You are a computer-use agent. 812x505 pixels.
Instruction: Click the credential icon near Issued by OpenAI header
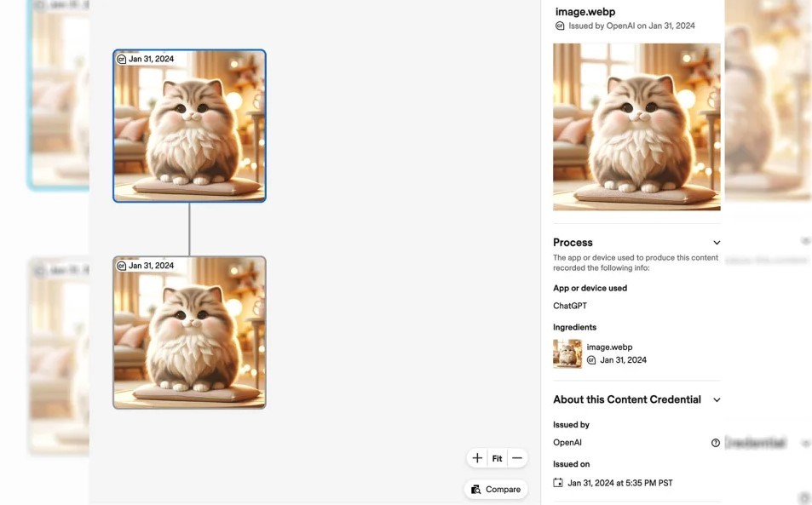(560, 26)
